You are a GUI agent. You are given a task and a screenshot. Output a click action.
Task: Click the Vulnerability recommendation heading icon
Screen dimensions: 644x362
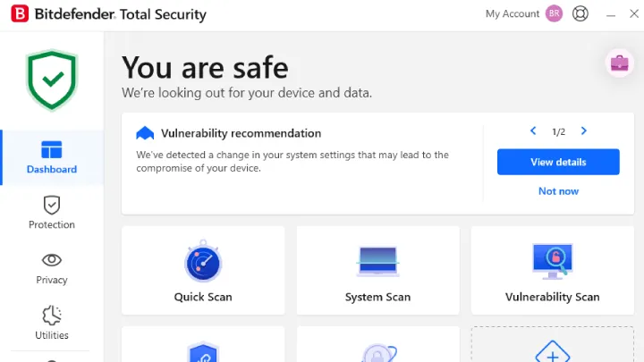point(145,133)
